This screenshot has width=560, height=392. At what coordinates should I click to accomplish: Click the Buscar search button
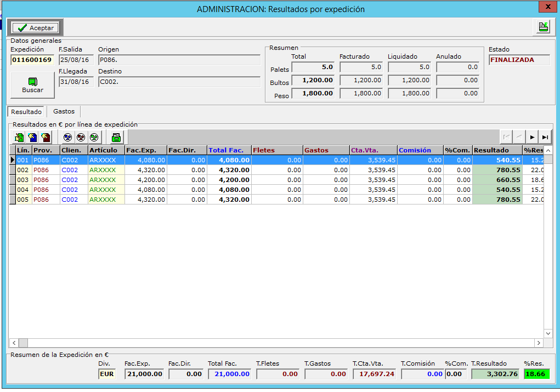(32, 85)
